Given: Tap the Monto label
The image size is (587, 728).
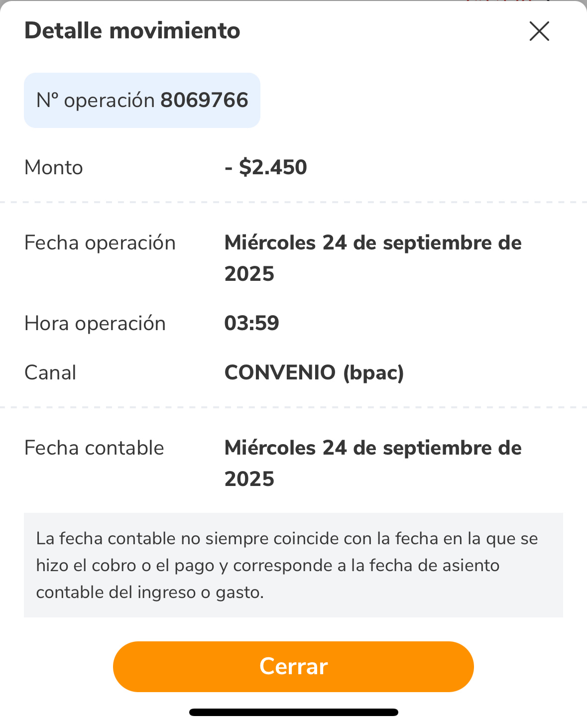Looking at the screenshot, I should (x=54, y=168).
